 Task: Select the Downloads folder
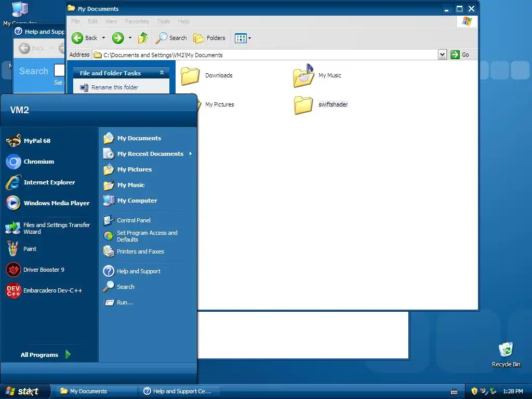coord(207,75)
